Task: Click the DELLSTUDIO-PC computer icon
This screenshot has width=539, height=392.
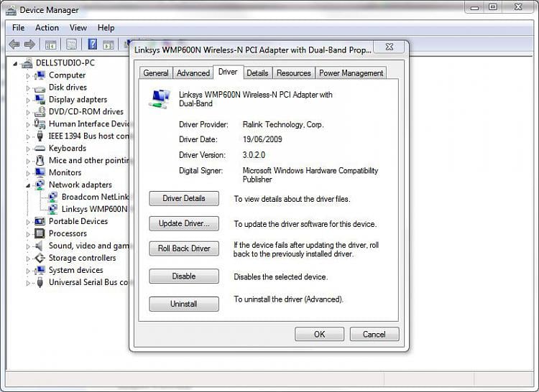Action: [x=27, y=63]
